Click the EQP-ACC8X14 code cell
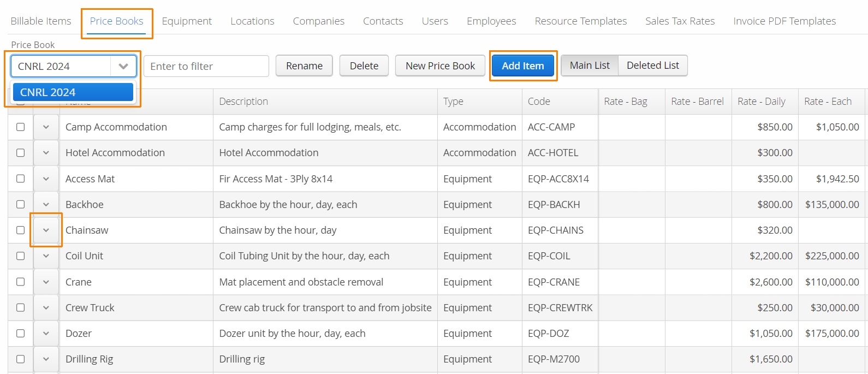The width and height of the screenshot is (868, 374). point(560,179)
